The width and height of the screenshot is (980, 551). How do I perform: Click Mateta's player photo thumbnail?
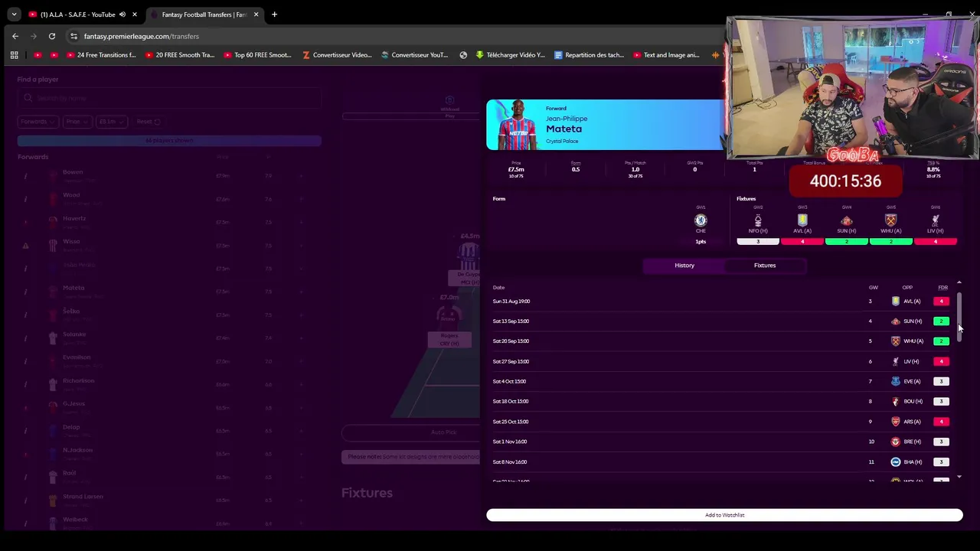click(517, 125)
